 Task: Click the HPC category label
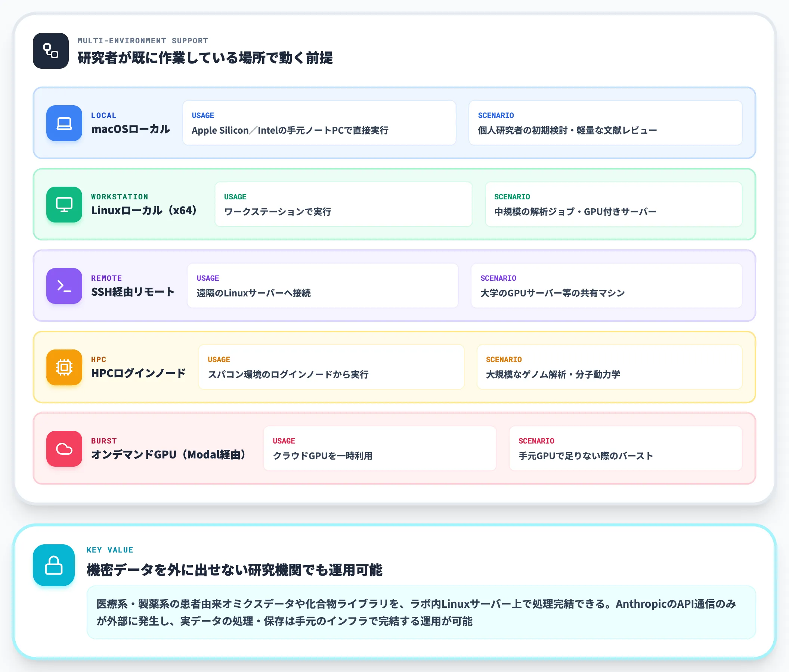click(x=99, y=360)
